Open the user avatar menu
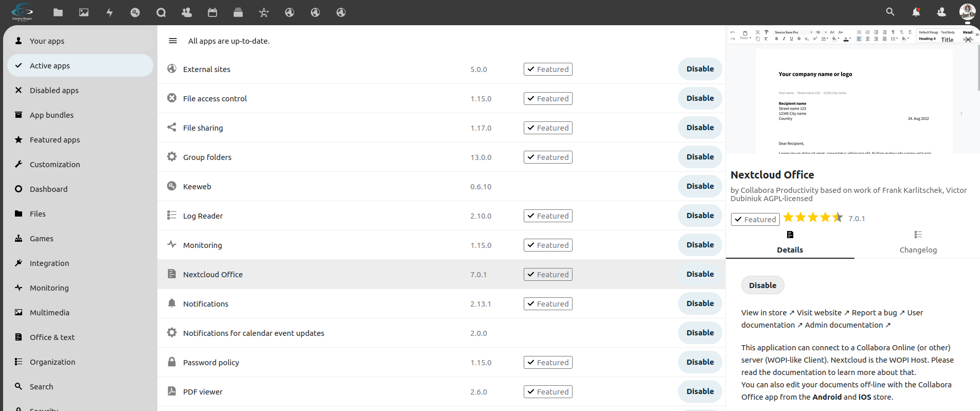980x411 pixels. tap(967, 12)
